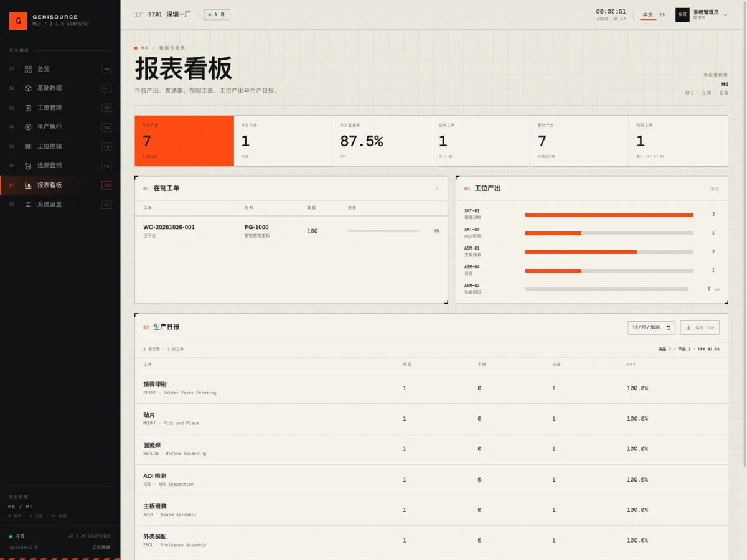This screenshot has height=560, width=747.
Task: Click the A 班 shift badge
Action: (x=217, y=14)
